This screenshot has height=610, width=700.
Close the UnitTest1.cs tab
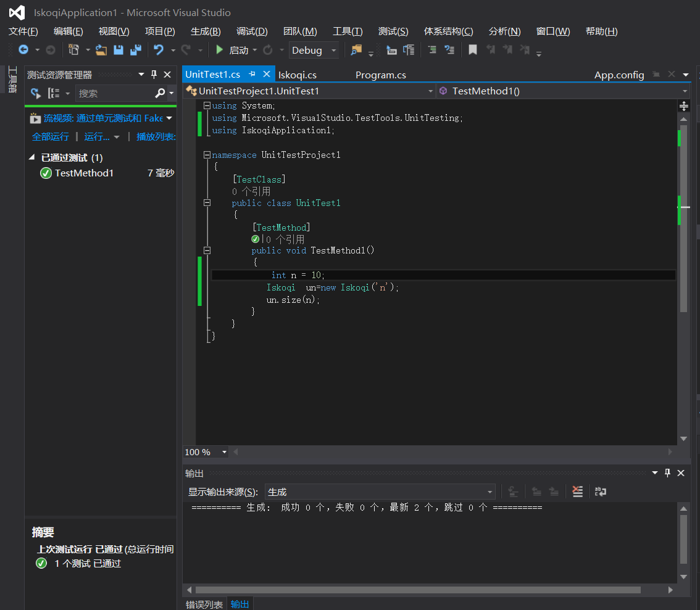(267, 74)
